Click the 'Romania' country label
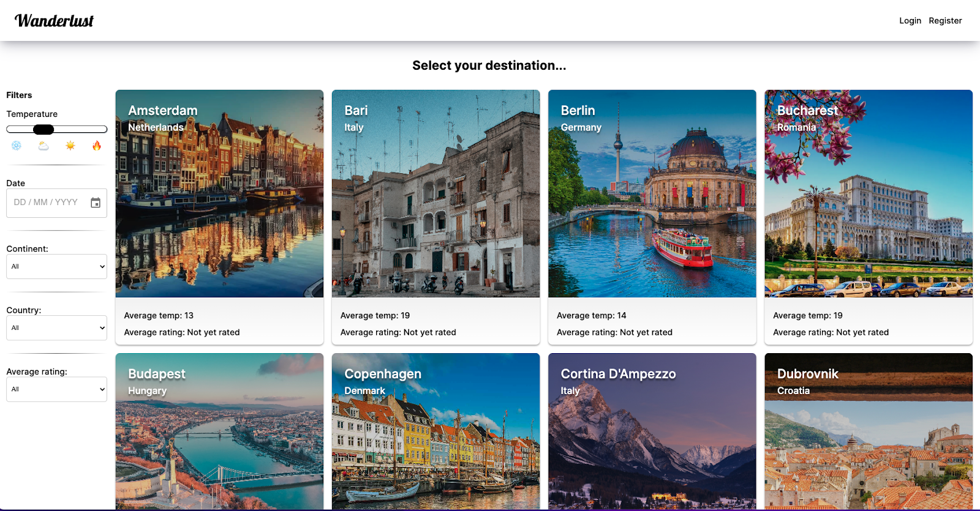The height and width of the screenshot is (511, 980). click(x=796, y=127)
